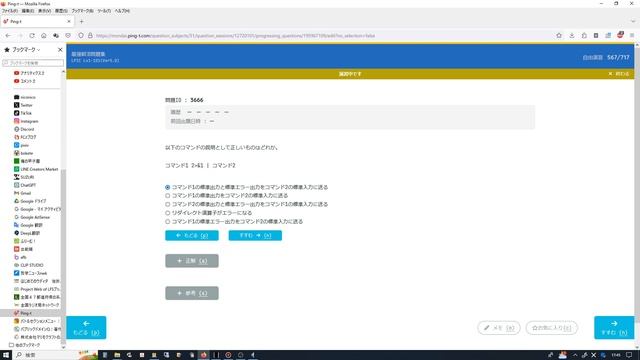Select the リダイレクト error answer radio button
This screenshot has width=640, height=360.
168,213
